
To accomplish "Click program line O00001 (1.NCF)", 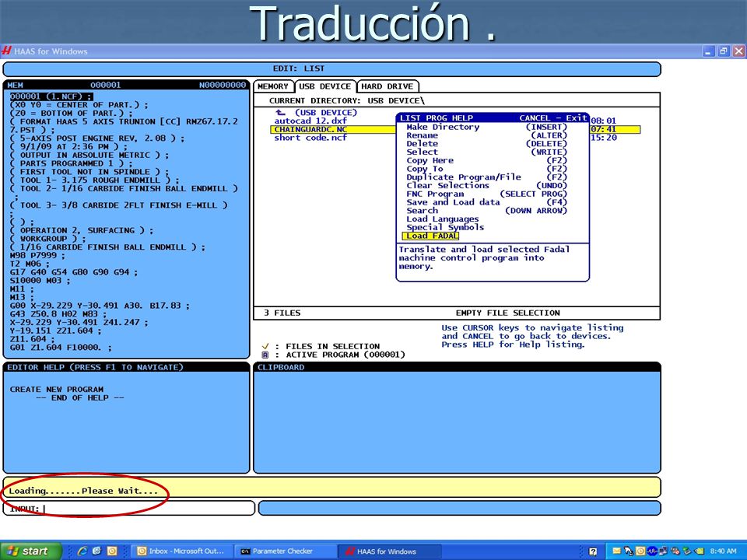I will point(51,96).
